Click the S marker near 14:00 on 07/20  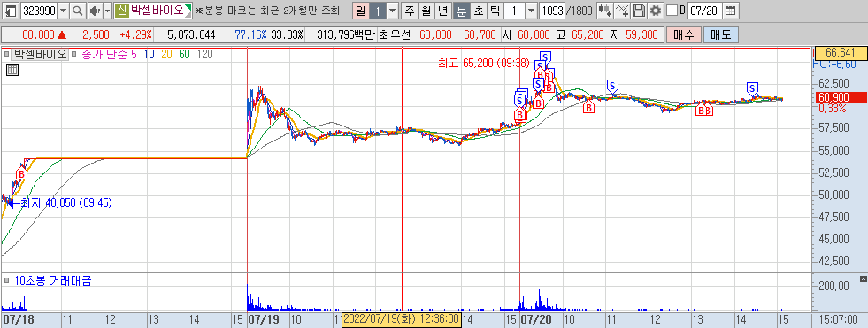click(x=752, y=88)
